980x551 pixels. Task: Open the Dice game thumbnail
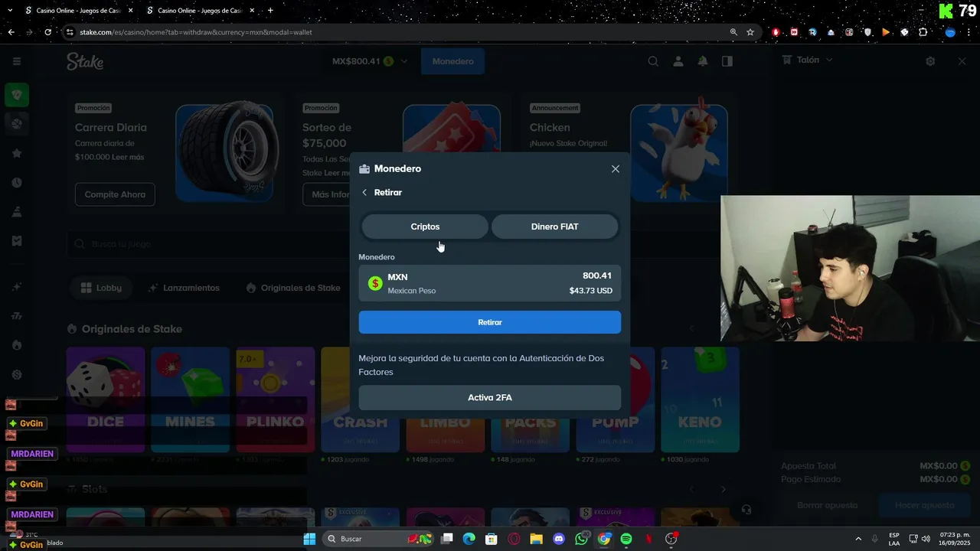coord(106,399)
